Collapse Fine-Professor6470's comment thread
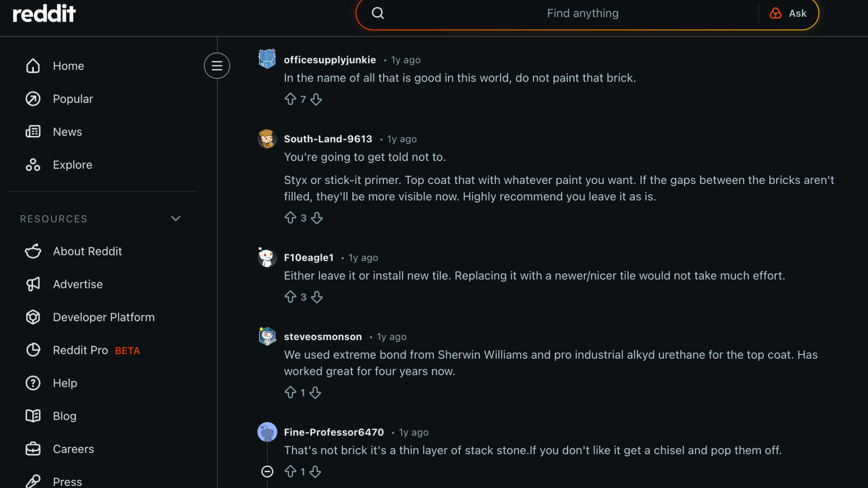Viewport: 868px width, 488px height. 267,472
